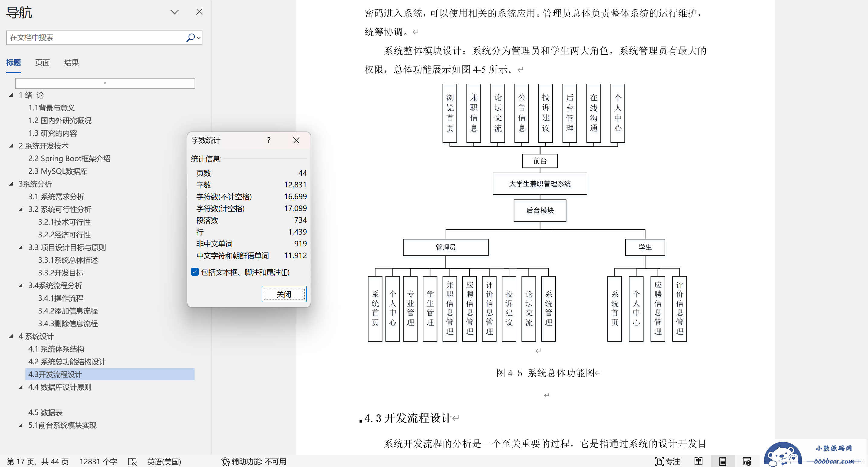Switch to Web Layout view icon
Screen dimensions: 868x467
[747, 462]
